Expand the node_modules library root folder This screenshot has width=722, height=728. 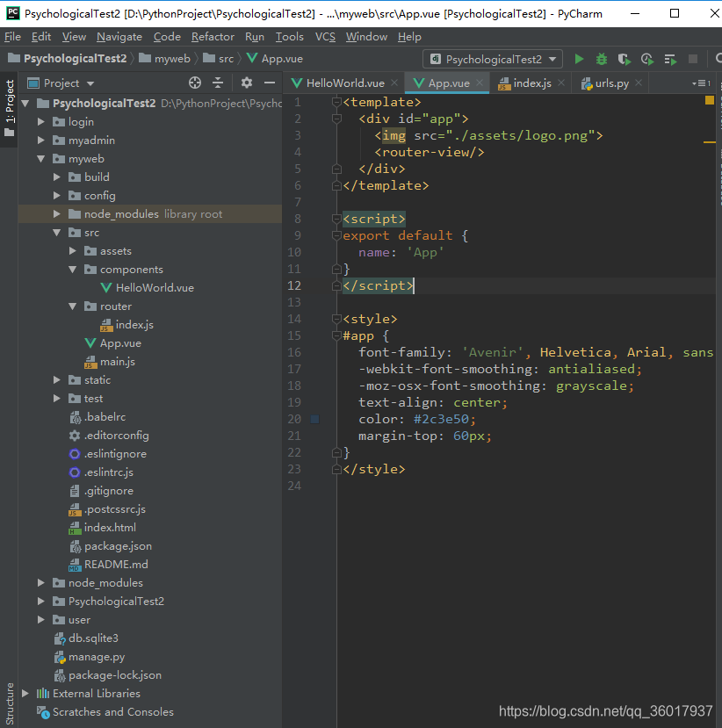(56, 214)
